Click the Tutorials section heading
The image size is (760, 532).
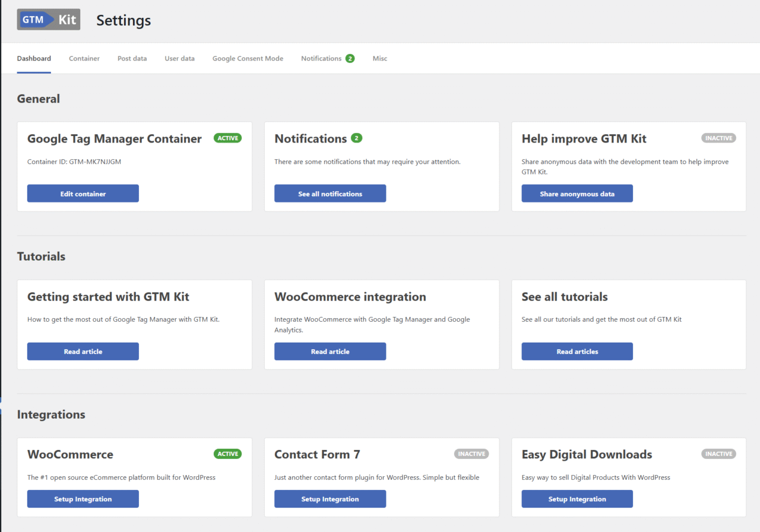[42, 256]
